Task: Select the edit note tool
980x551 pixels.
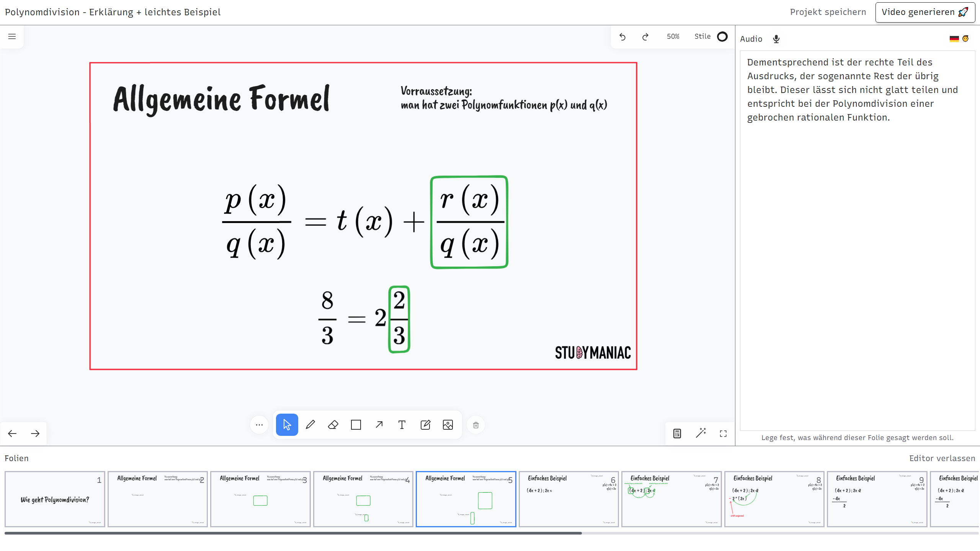Action: click(x=425, y=425)
